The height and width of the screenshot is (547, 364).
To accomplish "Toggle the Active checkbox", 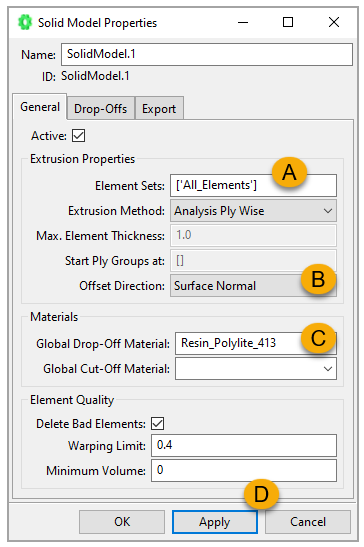I will coord(79,136).
